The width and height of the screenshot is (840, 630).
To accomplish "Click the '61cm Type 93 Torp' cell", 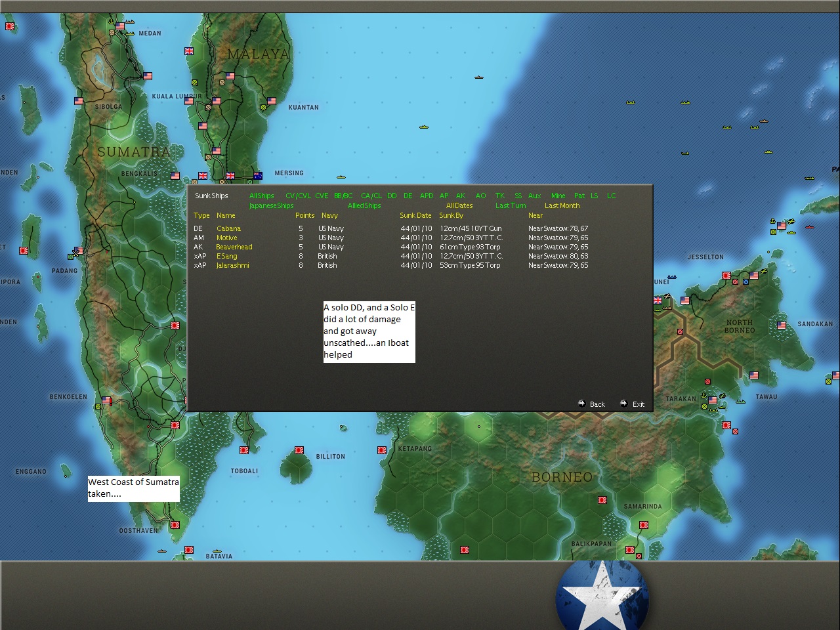I will coord(470,247).
